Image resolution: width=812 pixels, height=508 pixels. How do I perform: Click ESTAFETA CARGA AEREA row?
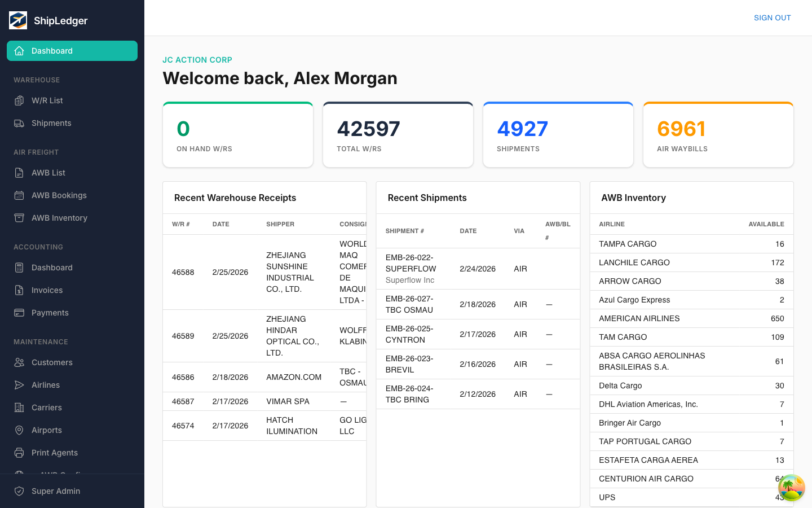pos(691,460)
